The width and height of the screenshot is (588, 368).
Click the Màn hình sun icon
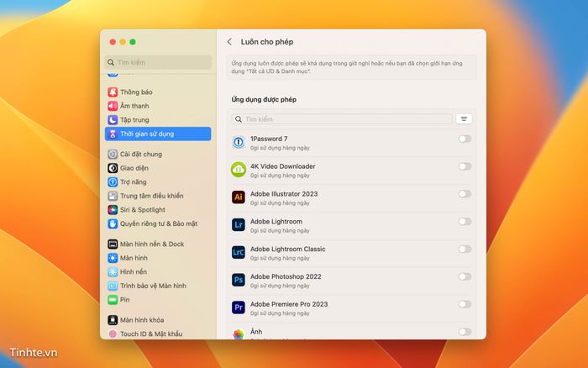113,258
